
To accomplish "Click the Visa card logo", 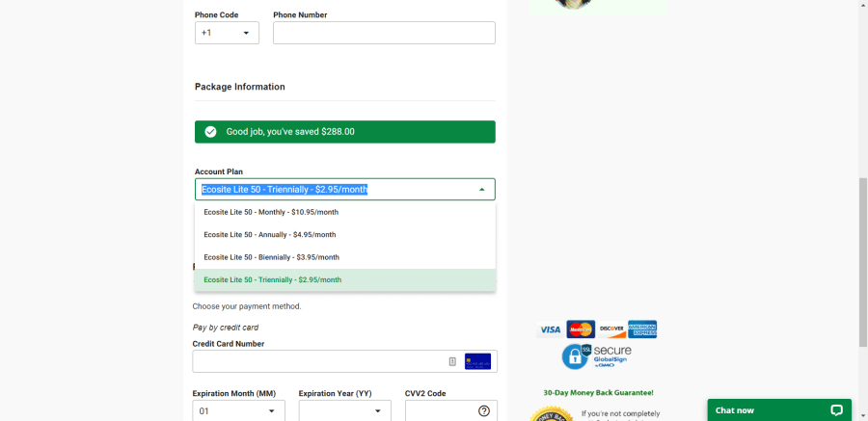I will 551,329.
